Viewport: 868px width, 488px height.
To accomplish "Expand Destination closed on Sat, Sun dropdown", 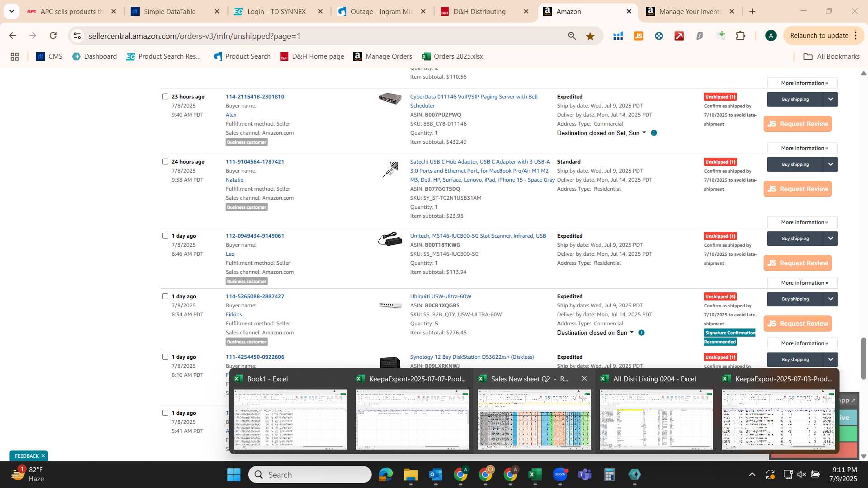I will pyautogui.click(x=602, y=133).
